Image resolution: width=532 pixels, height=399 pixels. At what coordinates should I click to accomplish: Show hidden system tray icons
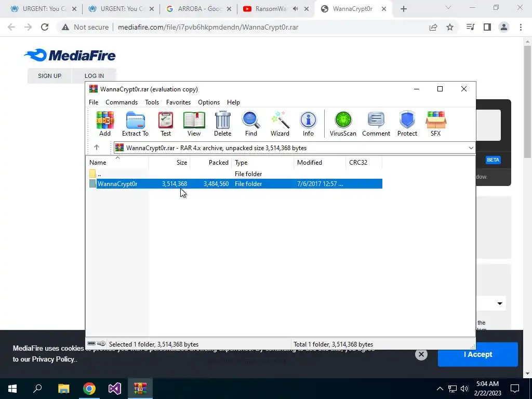(440, 389)
